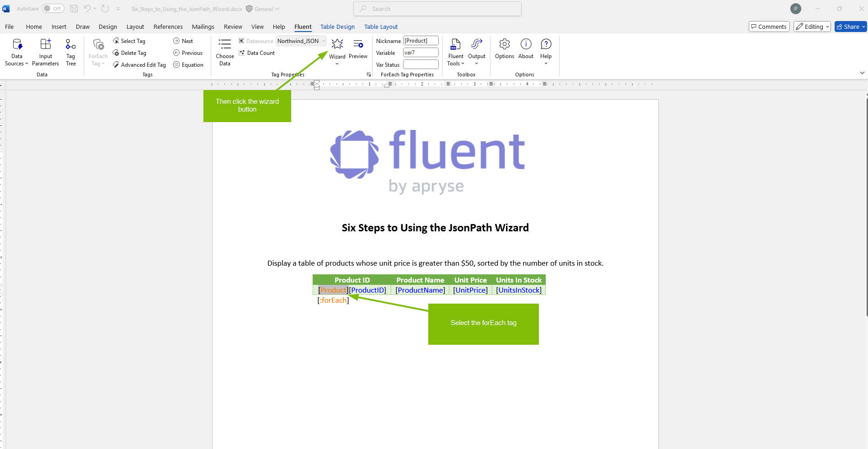Click the [UnitsInStock] tag
This screenshot has width=868, height=449.
pyautogui.click(x=519, y=290)
